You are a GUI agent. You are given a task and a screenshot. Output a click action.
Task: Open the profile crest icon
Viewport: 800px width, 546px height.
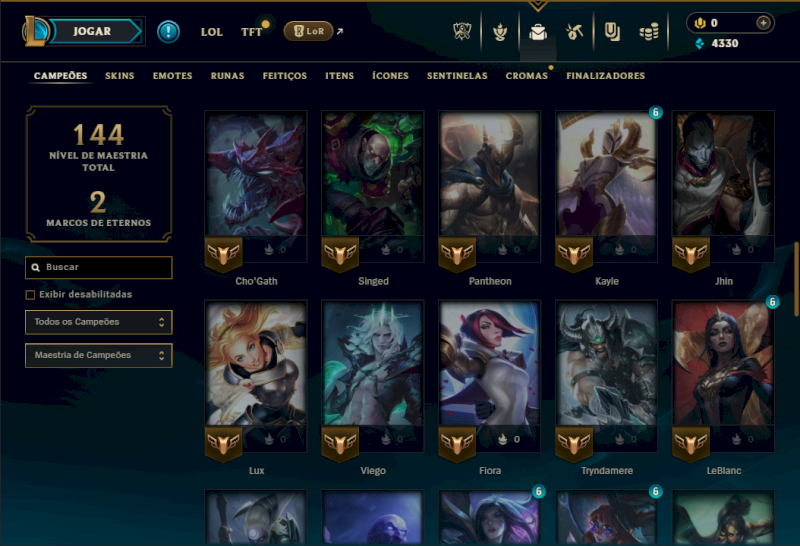pos(500,32)
